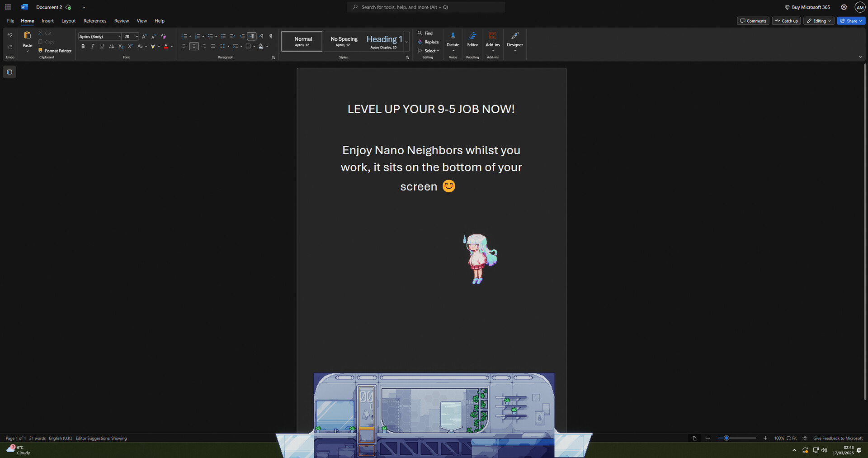The image size is (868, 458).
Task: Click the zoom slider handle
Action: 726,438
